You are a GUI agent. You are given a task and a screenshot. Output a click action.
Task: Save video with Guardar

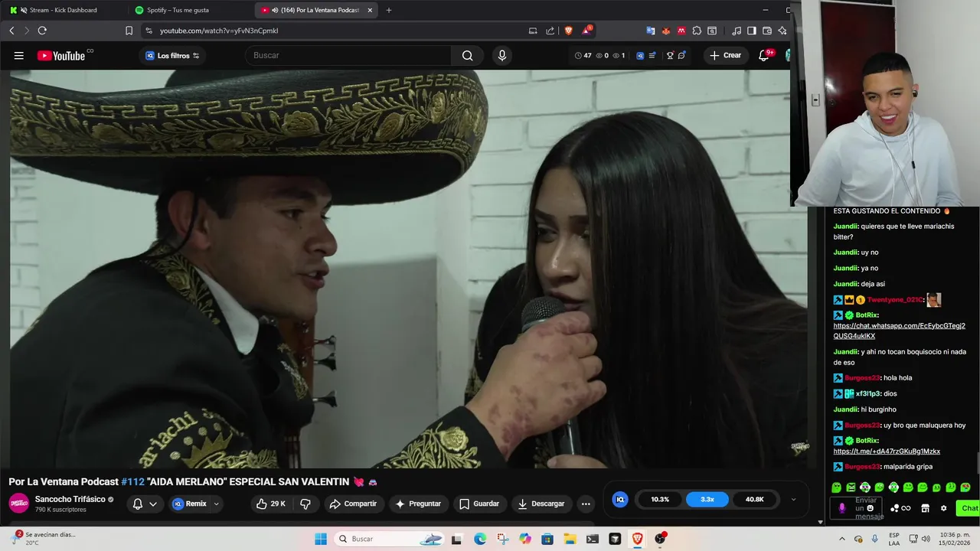[x=479, y=504]
